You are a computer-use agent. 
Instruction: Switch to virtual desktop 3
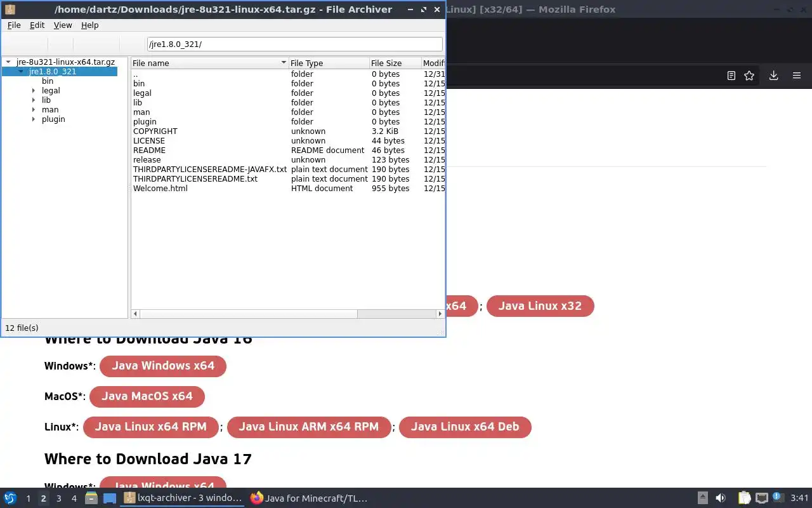pos(58,498)
